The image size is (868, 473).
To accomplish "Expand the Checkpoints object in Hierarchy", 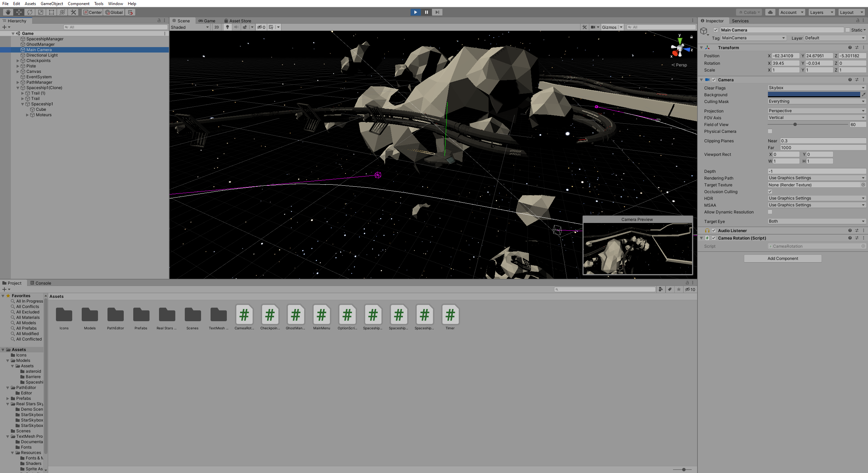I will (18, 60).
